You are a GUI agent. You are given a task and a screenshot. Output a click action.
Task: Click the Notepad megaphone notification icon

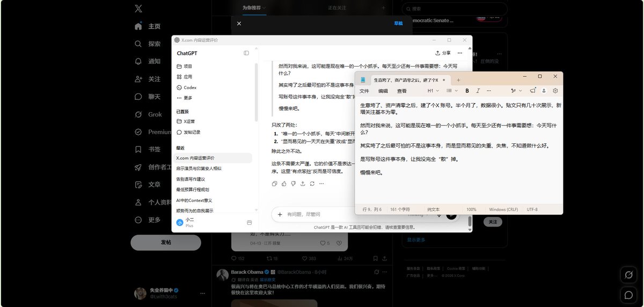532,91
